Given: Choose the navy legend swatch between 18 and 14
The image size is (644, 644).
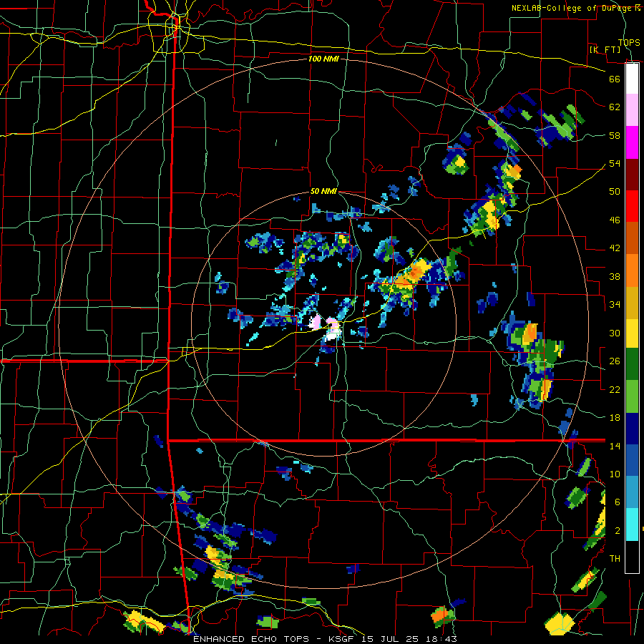Looking at the screenshot, I should (632, 429).
